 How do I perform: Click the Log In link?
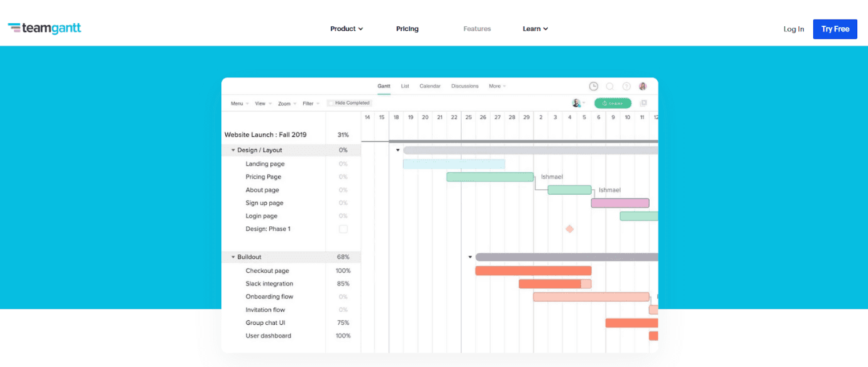tap(793, 28)
